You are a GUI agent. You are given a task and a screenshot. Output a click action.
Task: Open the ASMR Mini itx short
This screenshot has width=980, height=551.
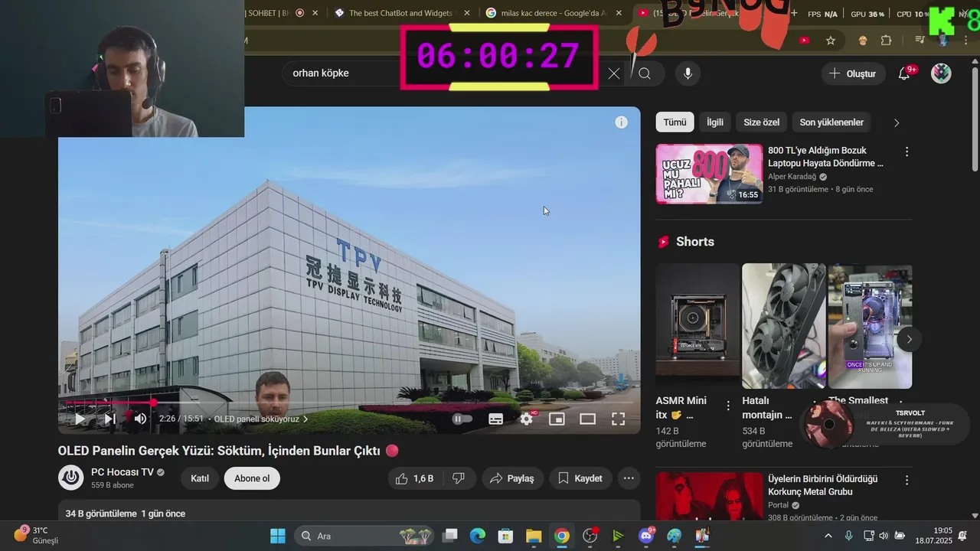point(697,326)
